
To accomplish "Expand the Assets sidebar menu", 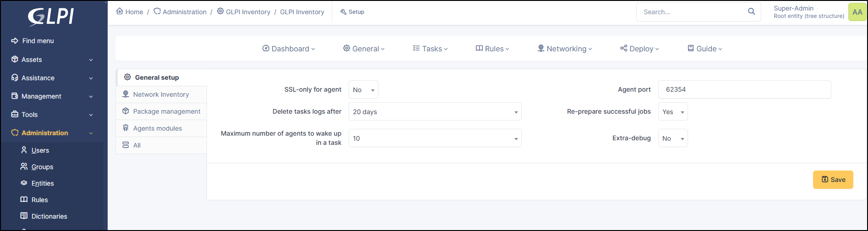I will 52,60.
